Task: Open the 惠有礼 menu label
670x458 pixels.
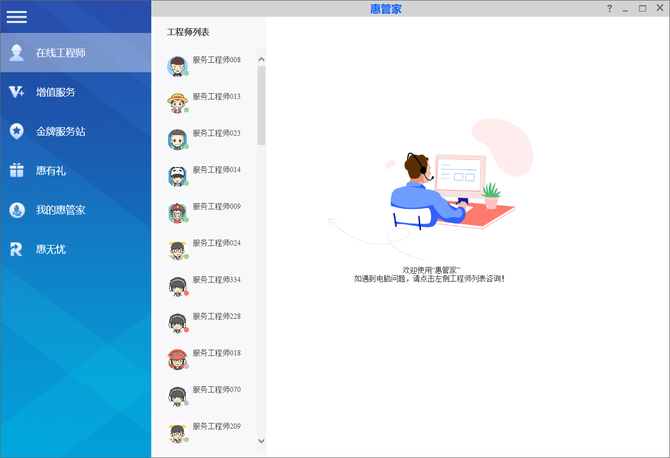Action: [51, 171]
